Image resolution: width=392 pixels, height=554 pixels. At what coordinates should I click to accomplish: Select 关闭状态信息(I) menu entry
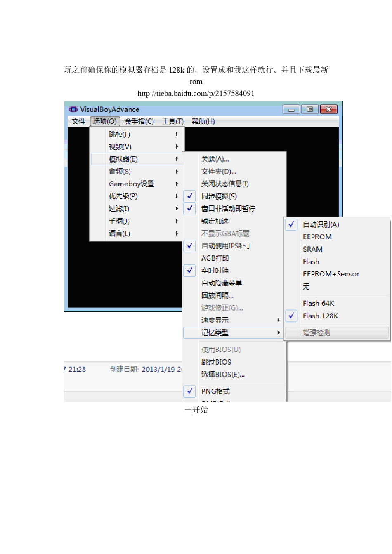tap(234, 184)
